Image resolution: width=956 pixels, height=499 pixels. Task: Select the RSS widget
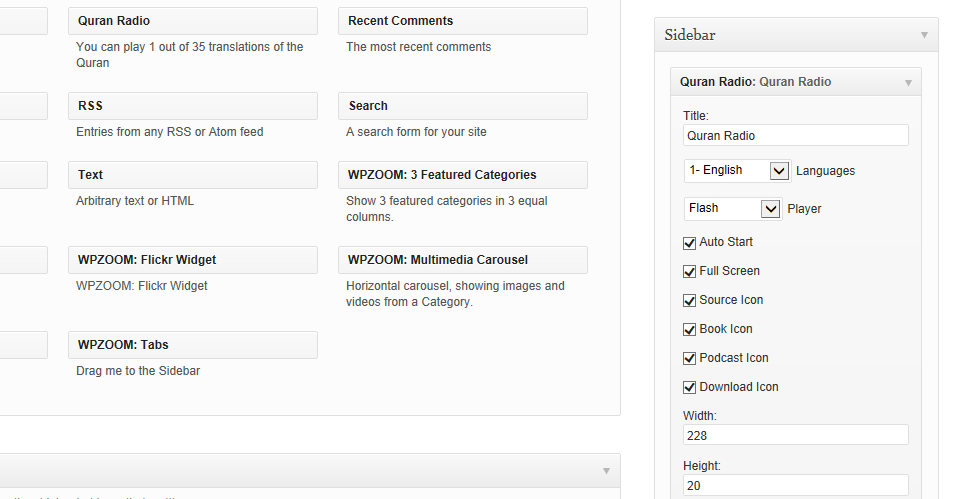pos(193,106)
